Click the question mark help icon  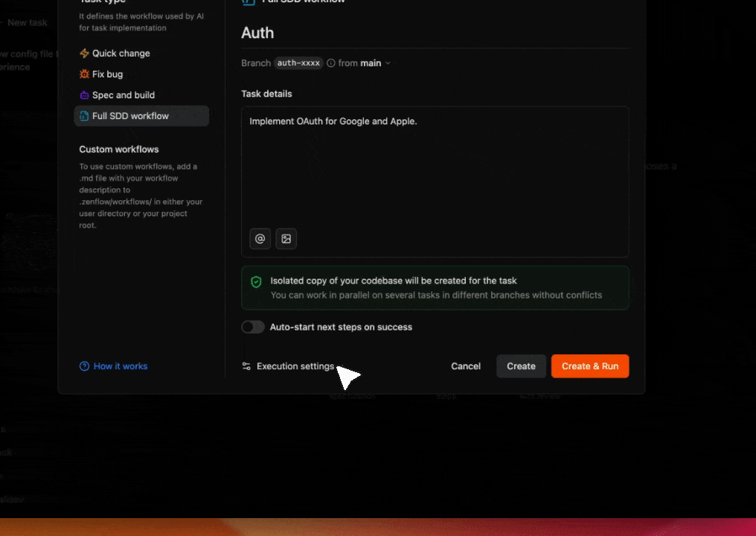[84, 366]
